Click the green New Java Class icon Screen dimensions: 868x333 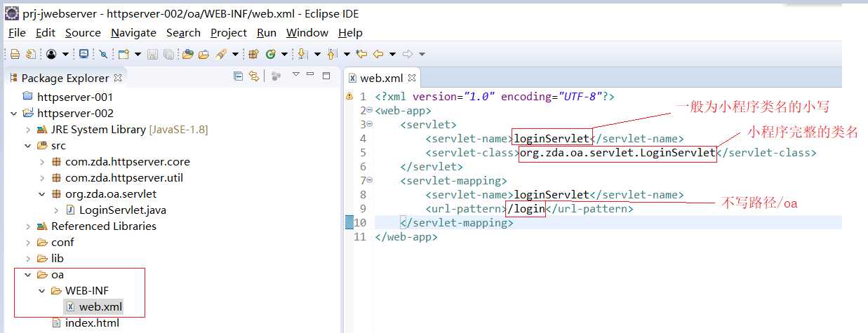(x=270, y=54)
